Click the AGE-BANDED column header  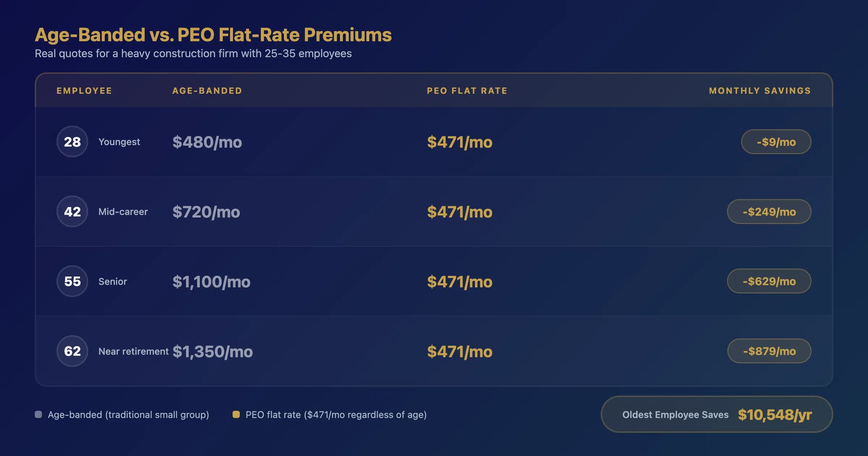point(207,91)
